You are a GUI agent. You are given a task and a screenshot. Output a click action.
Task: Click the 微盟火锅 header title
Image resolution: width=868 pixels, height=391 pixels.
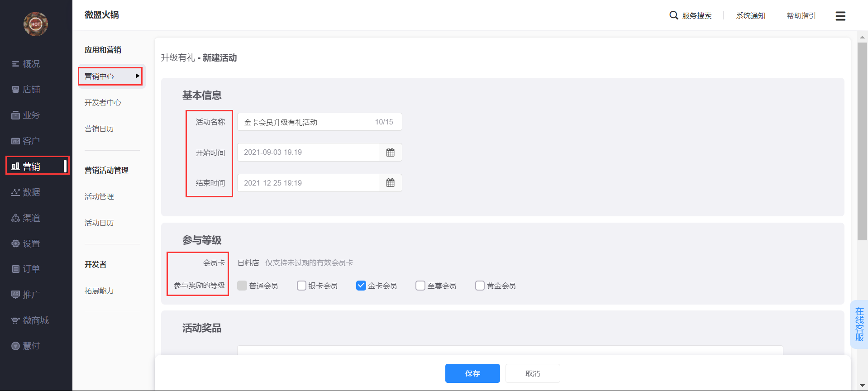point(102,15)
